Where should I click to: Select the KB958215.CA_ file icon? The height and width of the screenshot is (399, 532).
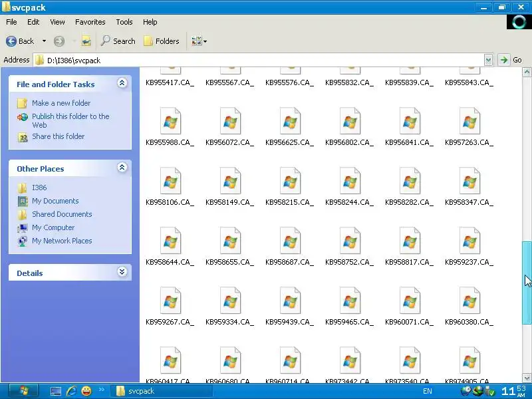tap(290, 181)
